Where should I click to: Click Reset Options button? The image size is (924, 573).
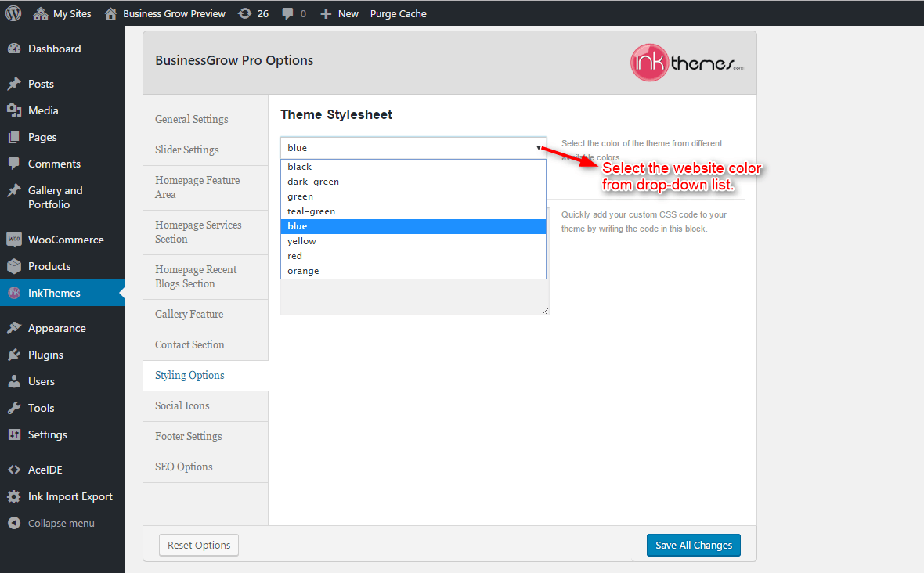[199, 546]
